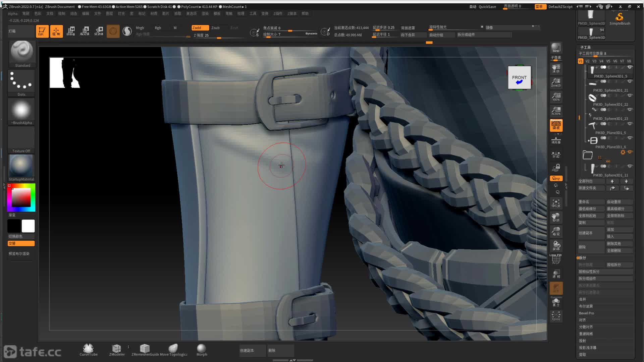Toggle the PolyF wireframe button

tap(556, 259)
